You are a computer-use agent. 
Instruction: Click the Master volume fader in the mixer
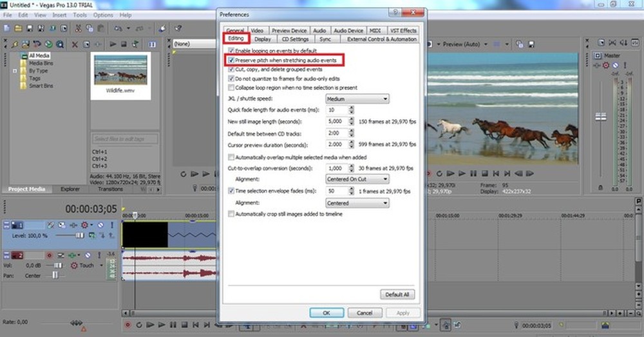click(x=601, y=117)
